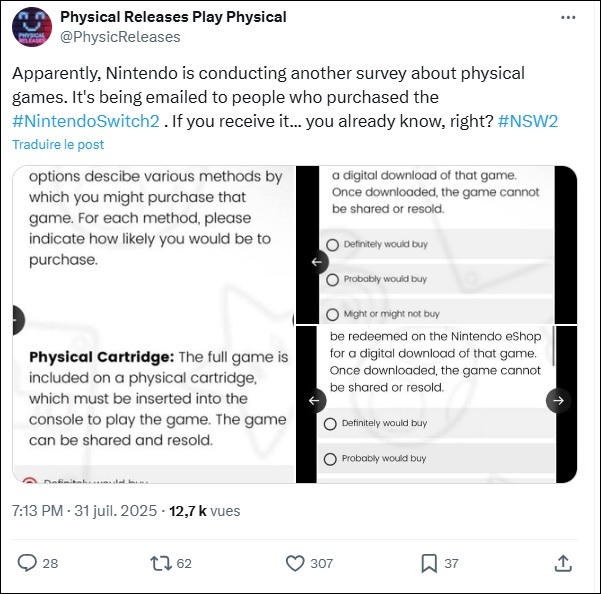Open the reply comment icon
This screenshot has width=601, height=594.
tap(27, 563)
